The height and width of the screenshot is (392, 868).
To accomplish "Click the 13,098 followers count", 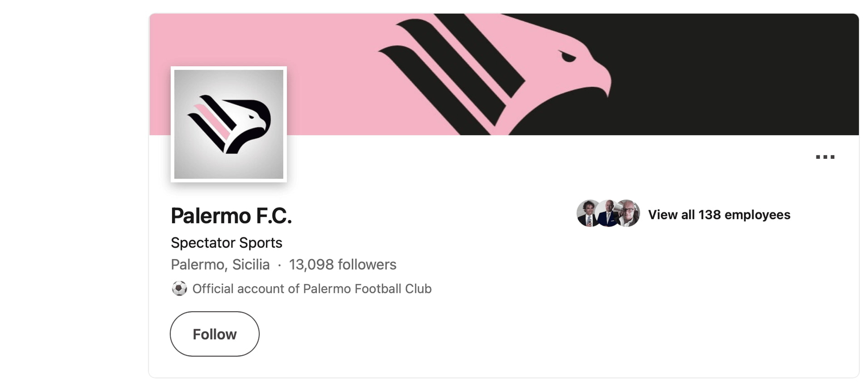I will pos(342,265).
